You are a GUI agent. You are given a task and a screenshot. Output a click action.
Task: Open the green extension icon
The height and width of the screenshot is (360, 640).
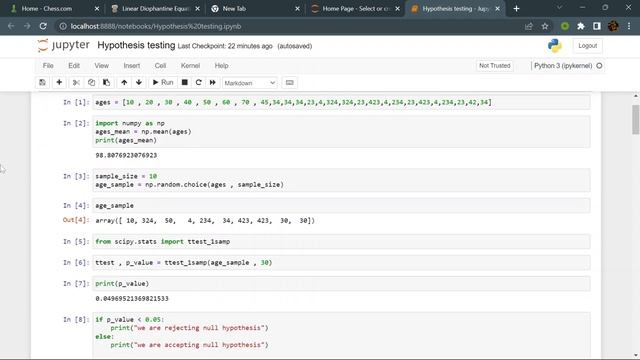coord(565,26)
